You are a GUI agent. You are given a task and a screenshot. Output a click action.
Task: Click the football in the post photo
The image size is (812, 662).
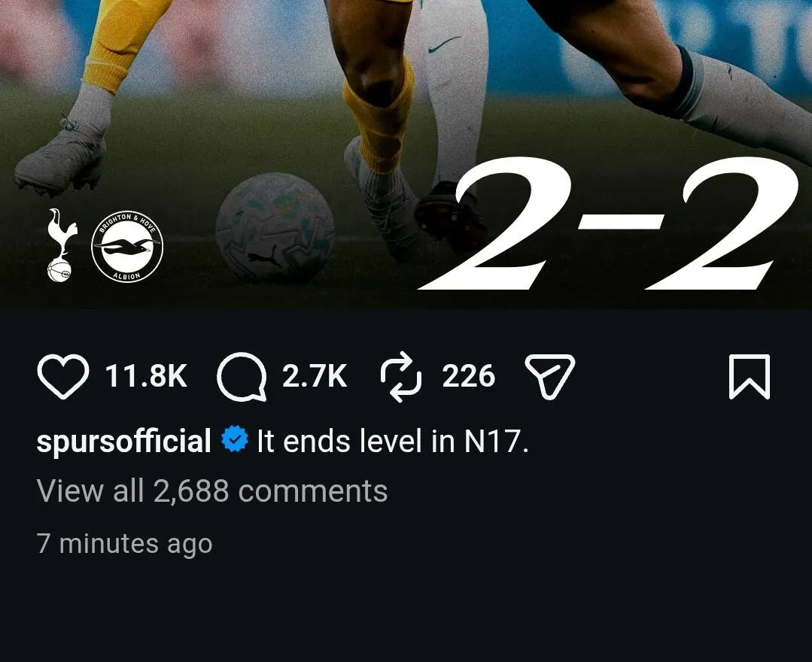tap(275, 227)
